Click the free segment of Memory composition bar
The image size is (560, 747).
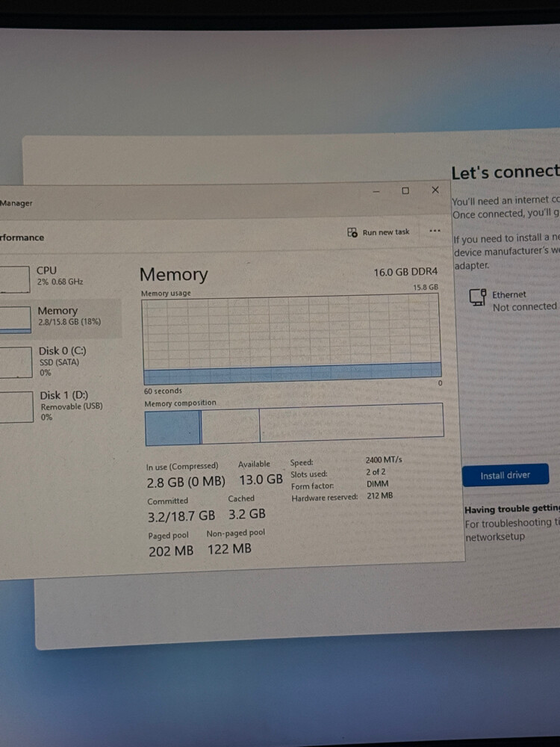coord(352,421)
